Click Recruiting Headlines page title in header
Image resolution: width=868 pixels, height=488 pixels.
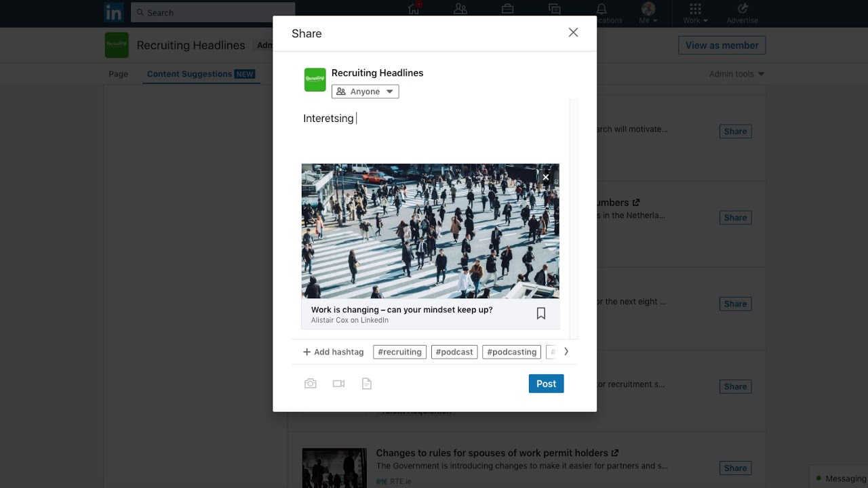click(x=191, y=45)
